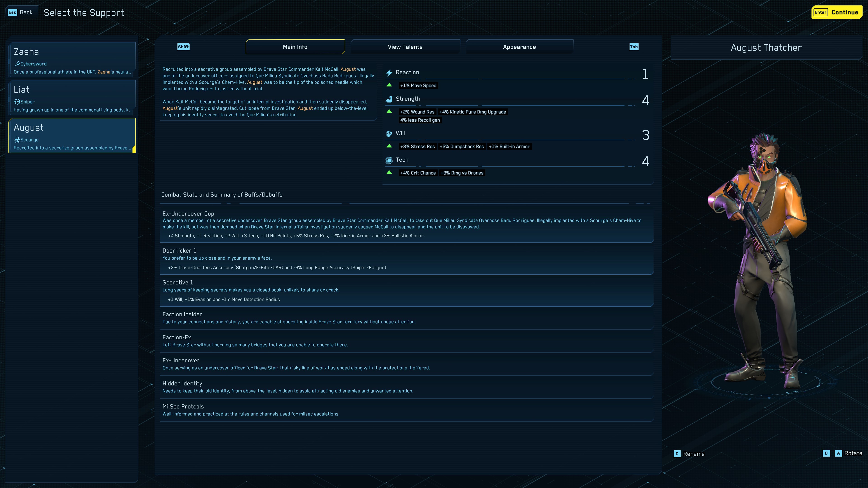Click the Reaction lightning bolt icon

(389, 73)
